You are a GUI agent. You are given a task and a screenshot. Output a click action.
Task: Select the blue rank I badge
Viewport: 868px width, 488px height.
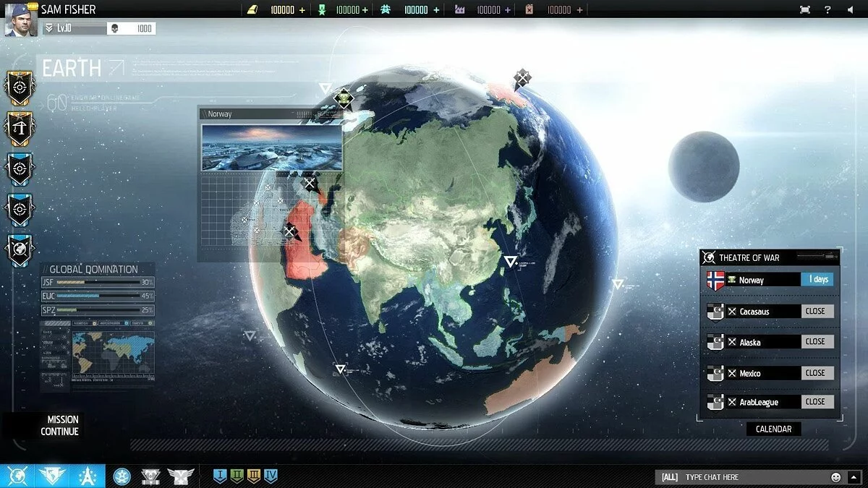coord(221,476)
